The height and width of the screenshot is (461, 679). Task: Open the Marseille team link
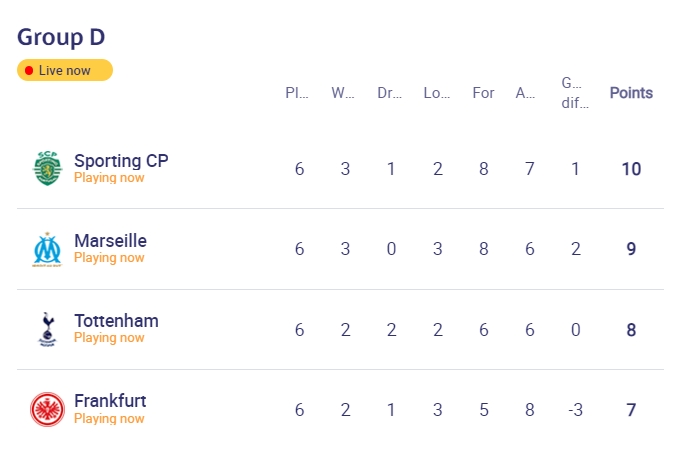coord(110,241)
